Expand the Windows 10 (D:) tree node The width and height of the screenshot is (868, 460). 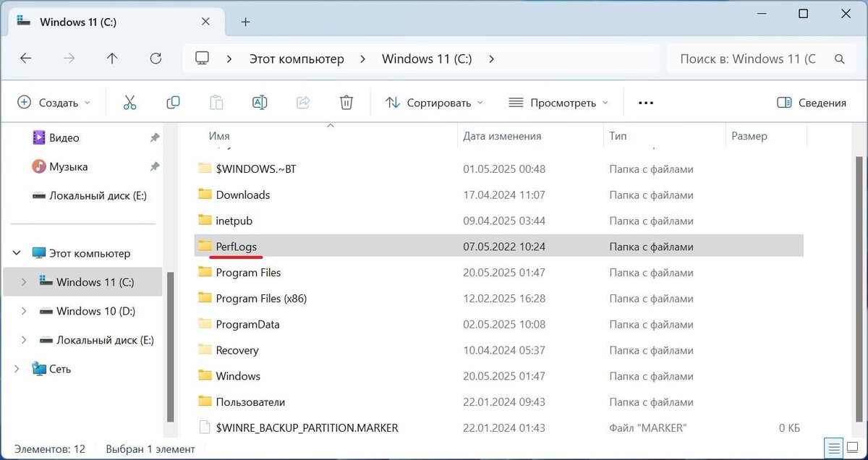[x=24, y=311]
